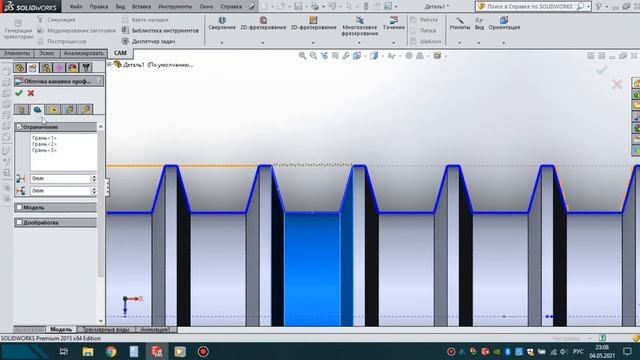Switch to the Элементы ribbon tab
The image size is (640, 360).
pyautogui.click(x=16, y=53)
